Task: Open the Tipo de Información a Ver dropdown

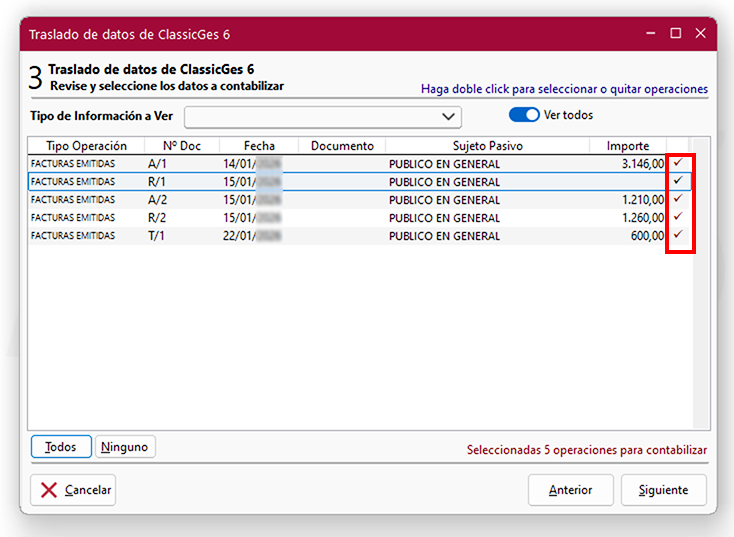Action: point(323,117)
